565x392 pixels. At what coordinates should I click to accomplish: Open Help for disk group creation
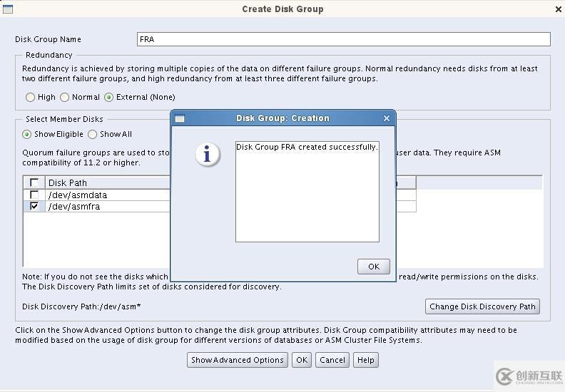pos(366,360)
